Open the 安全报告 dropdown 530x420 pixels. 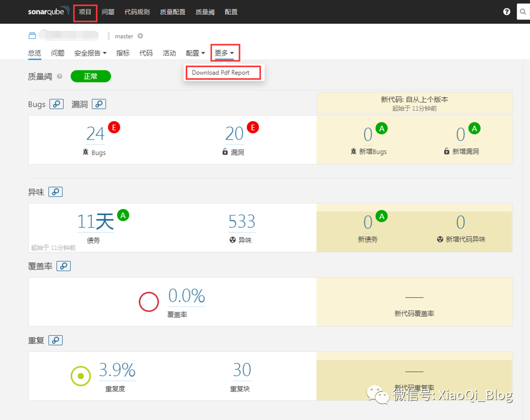click(x=90, y=52)
